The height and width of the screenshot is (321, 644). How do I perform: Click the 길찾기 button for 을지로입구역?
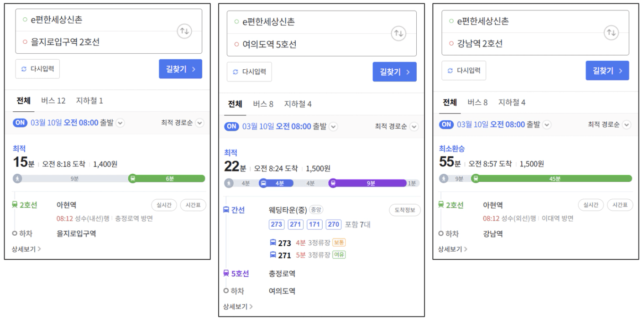[x=180, y=69]
